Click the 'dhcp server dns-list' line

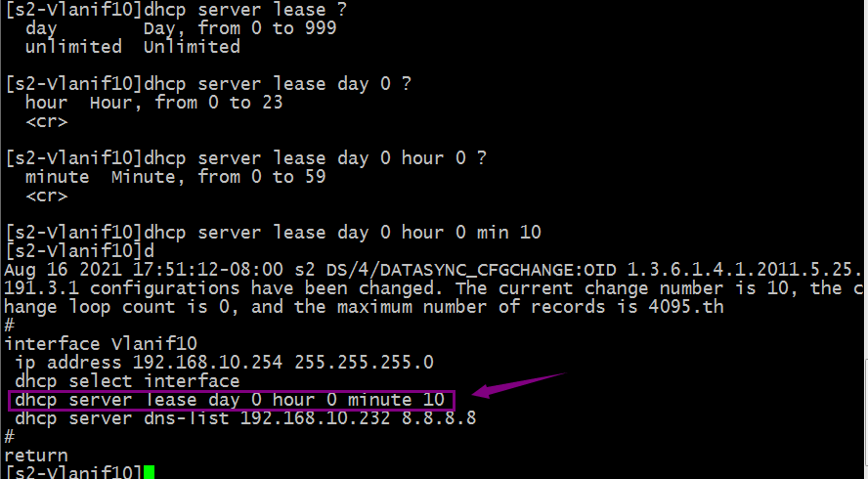(x=245, y=418)
